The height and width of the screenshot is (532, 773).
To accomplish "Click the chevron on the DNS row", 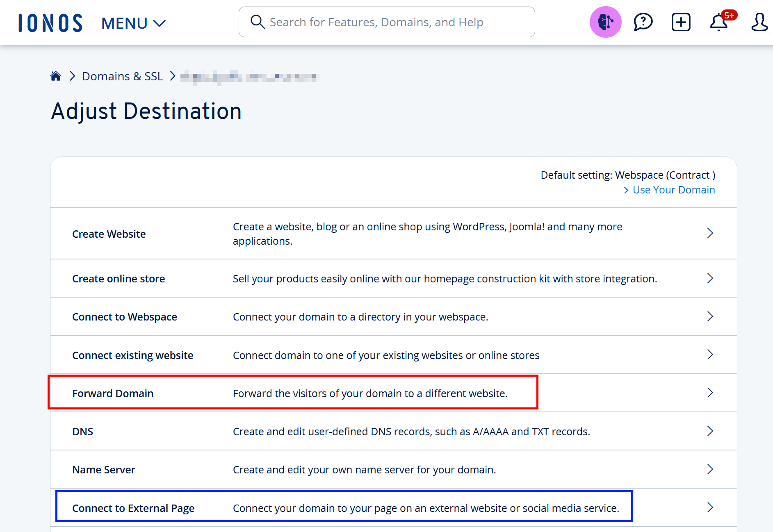I will (x=710, y=431).
